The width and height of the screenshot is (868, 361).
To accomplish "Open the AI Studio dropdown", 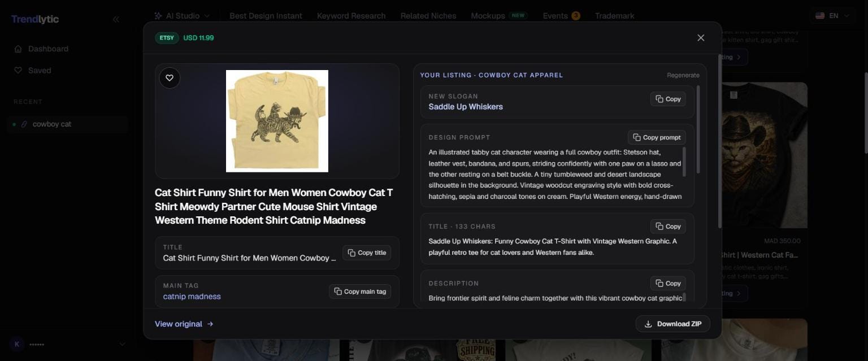I will [x=182, y=16].
